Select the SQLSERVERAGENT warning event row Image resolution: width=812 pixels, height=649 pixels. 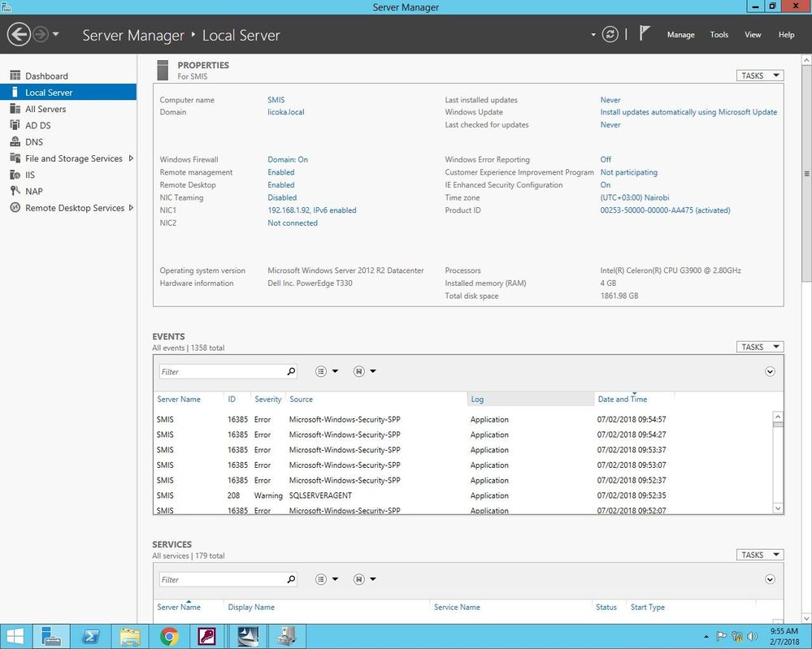pos(463,495)
